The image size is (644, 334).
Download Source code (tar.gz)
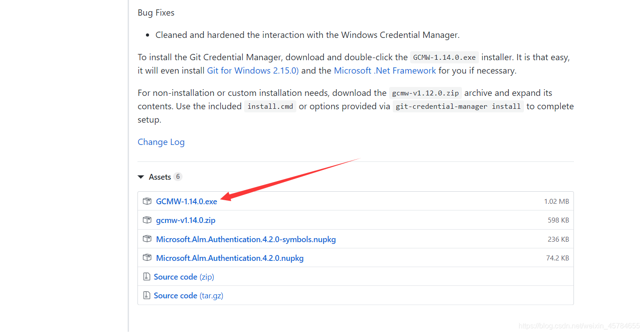click(x=188, y=295)
